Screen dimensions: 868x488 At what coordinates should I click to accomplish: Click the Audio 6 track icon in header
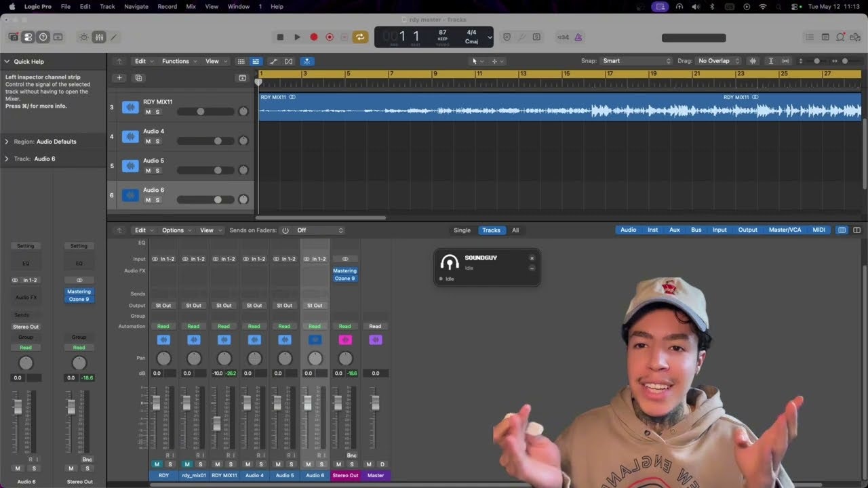130,195
